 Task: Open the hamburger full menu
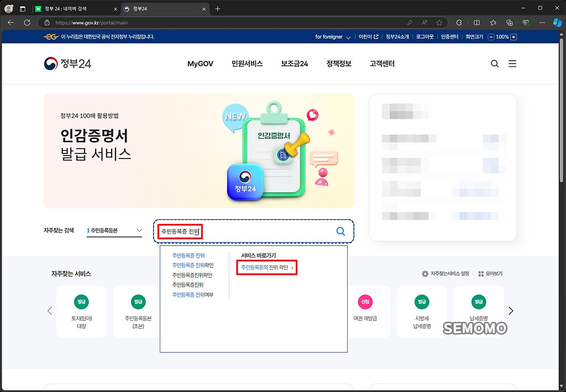[512, 64]
